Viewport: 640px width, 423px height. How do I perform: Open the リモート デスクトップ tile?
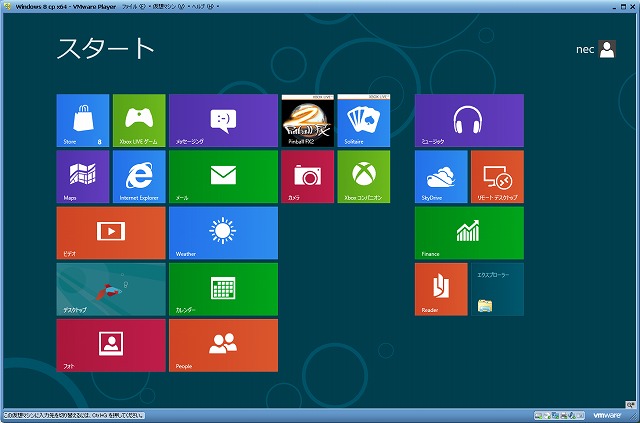tap(498, 177)
